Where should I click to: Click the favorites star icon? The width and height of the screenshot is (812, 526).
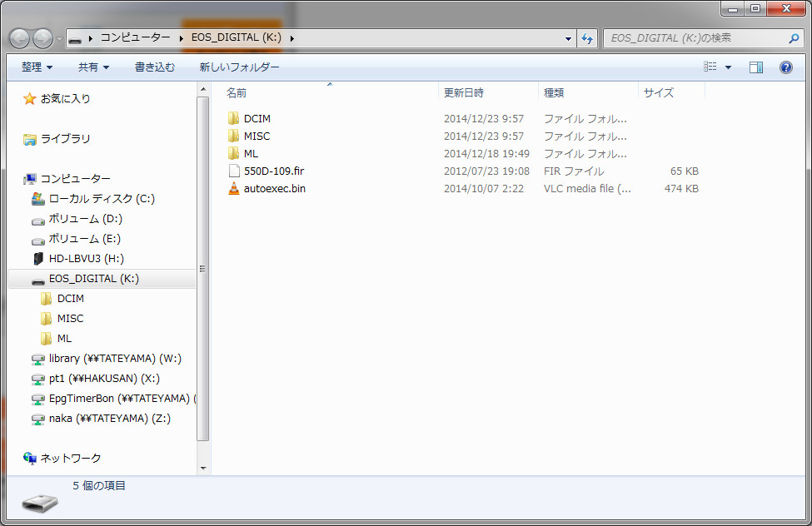coord(29,98)
